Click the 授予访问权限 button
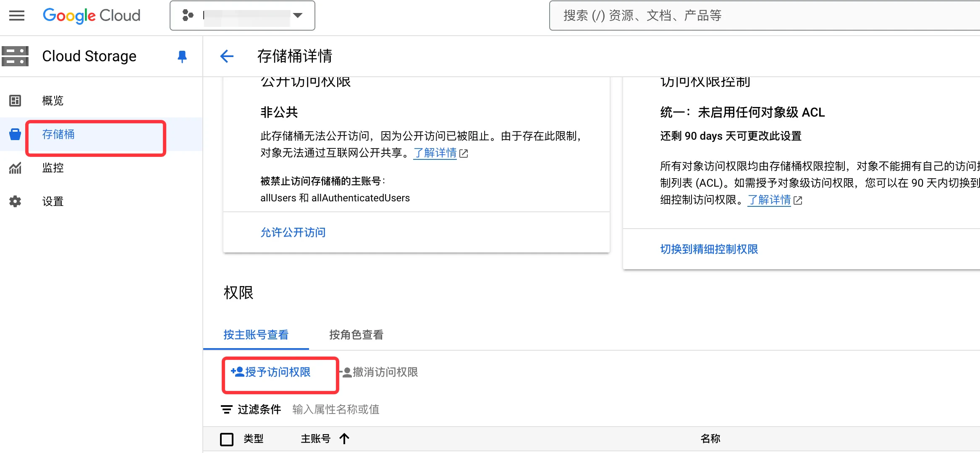Screen dimensions: 980x453 271,372
